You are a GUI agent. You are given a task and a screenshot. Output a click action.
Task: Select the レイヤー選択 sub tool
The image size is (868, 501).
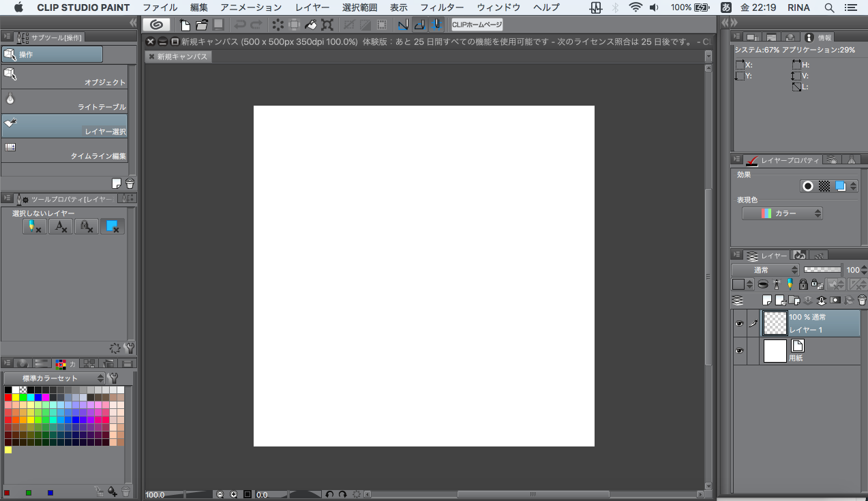64,126
